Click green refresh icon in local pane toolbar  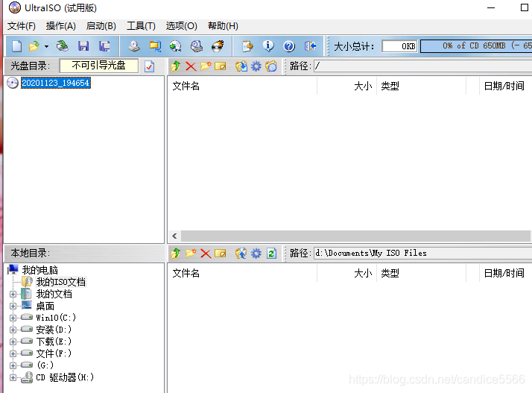coord(272,254)
